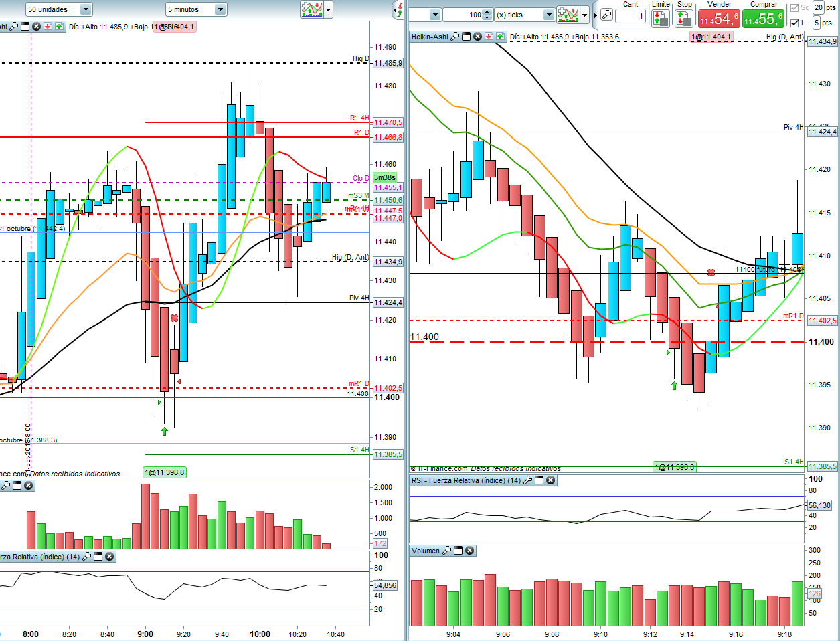Click the Límite order icon

pyautogui.click(x=660, y=18)
